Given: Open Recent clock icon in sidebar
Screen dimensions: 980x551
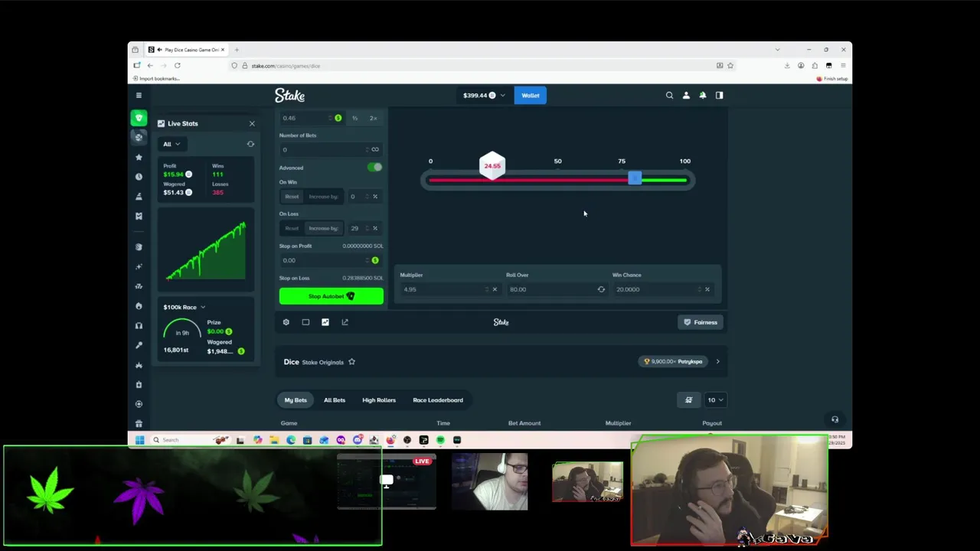Looking at the screenshot, I should coord(139,177).
